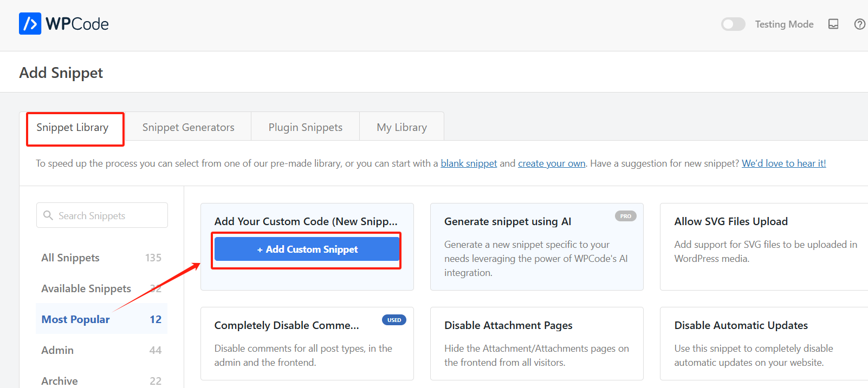Open the inbox notifications icon

[x=833, y=24]
